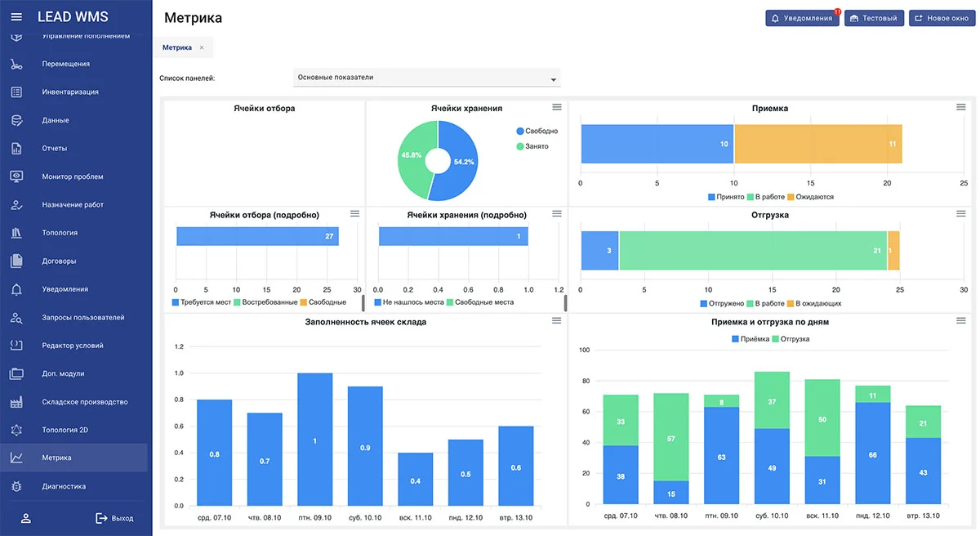
Task: Select the Договоры documents icon
Action: (x=16, y=261)
